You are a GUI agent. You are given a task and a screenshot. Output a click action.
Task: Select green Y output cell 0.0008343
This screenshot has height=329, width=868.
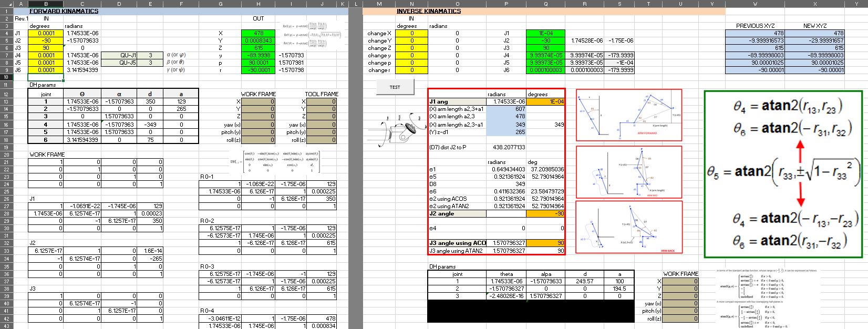[257, 40]
